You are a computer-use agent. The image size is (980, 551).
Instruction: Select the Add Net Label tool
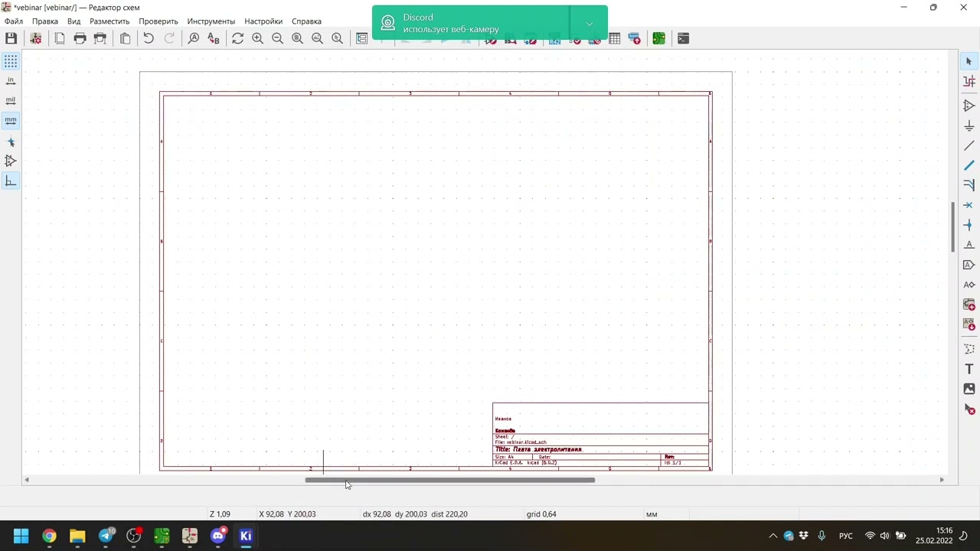[x=969, y=245]
